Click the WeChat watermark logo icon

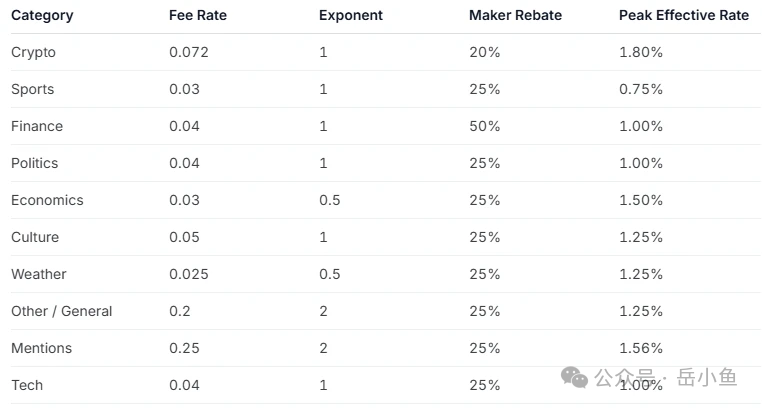(x=575, y=377)
